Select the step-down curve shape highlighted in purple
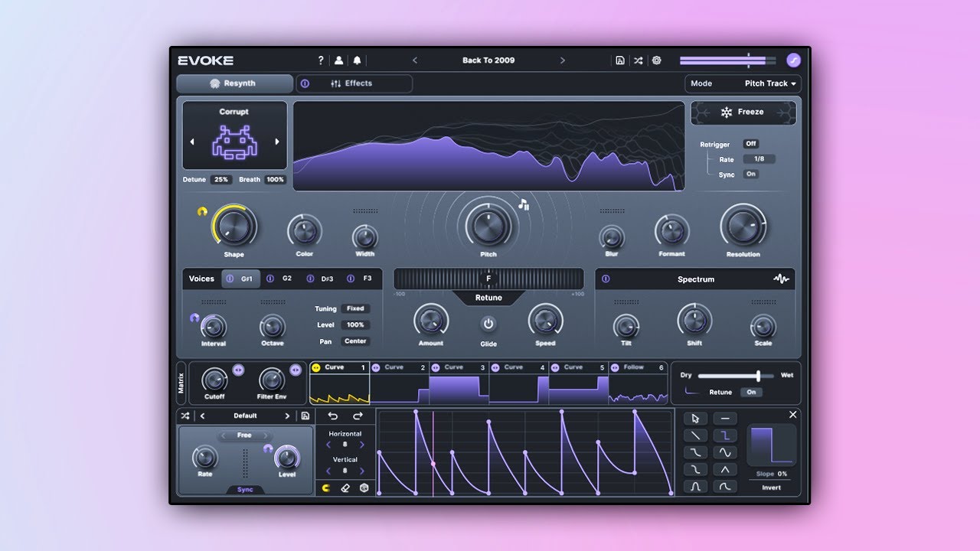This screenshot has height=551, width=980. 724,435
